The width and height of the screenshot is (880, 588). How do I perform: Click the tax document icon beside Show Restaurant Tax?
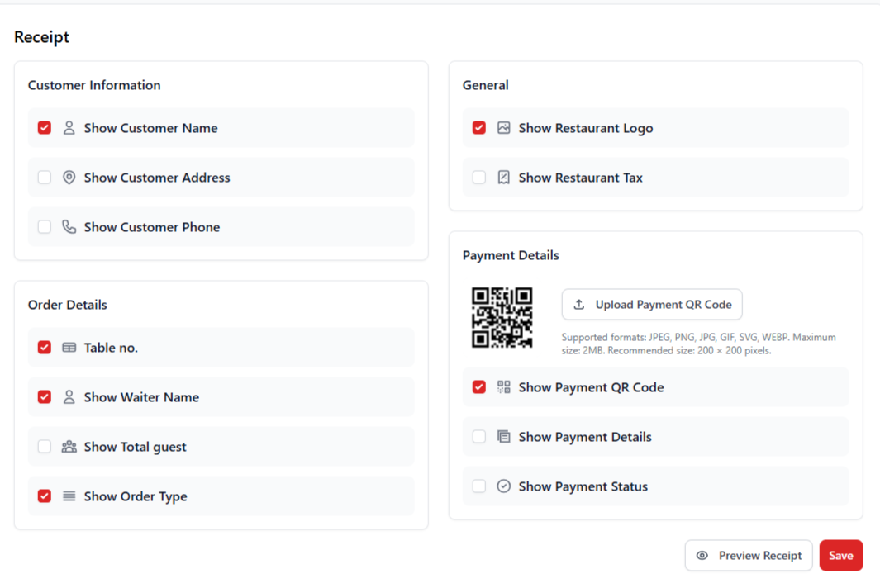[503, 177]
